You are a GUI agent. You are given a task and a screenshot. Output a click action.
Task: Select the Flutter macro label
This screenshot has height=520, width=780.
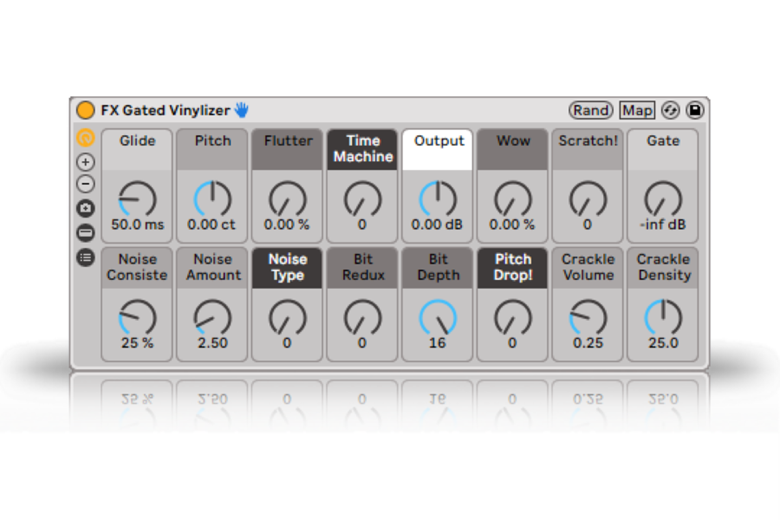288,149
